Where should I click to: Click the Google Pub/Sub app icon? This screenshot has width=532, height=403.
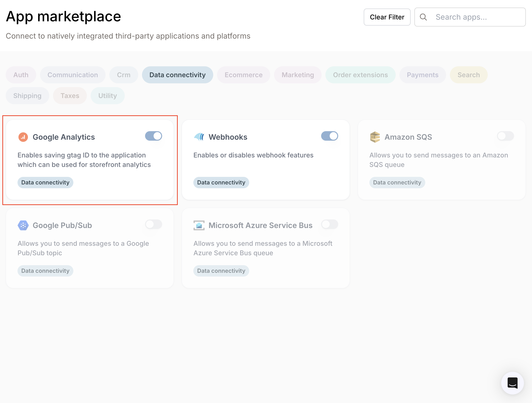coord(23,225)
